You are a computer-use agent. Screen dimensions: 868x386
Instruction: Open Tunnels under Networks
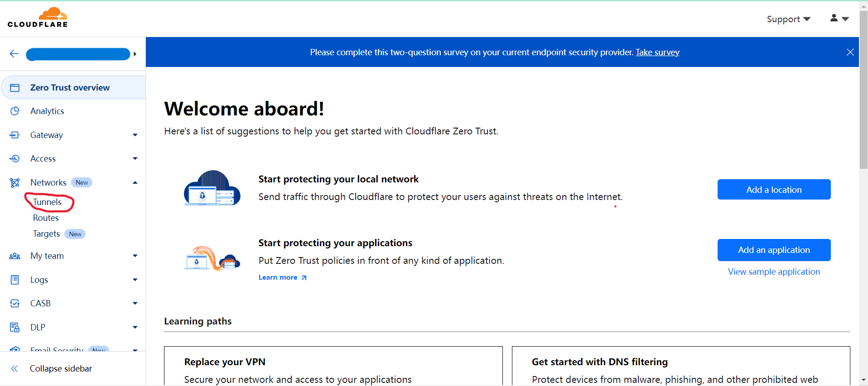pyautogui.click(x=47, y=202)
